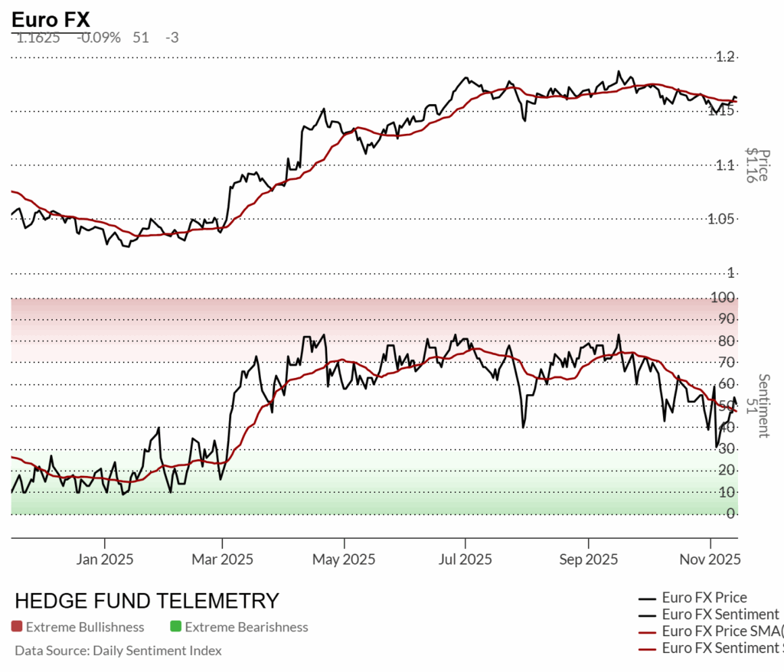Click the 100 sentiment axis tick label
This screenshot has height=672, width=784.
coord(726,297)
